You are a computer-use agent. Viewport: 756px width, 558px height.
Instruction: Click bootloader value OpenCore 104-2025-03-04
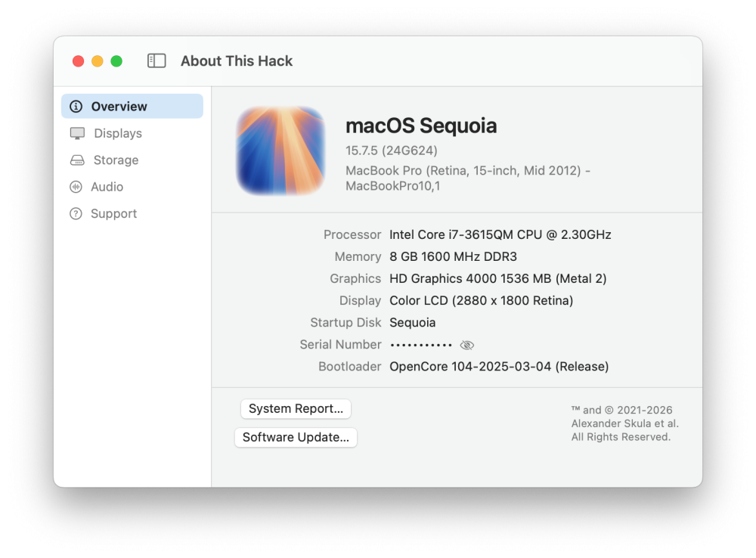tap(499, 367)
